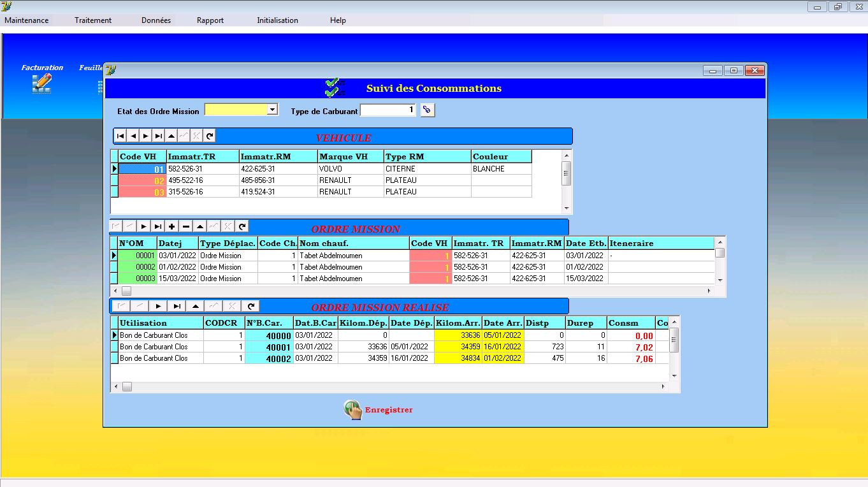The image size is (868, 487).
Task: Open the Etat des Ordre Mission dropdown
Action: point(273,110)
